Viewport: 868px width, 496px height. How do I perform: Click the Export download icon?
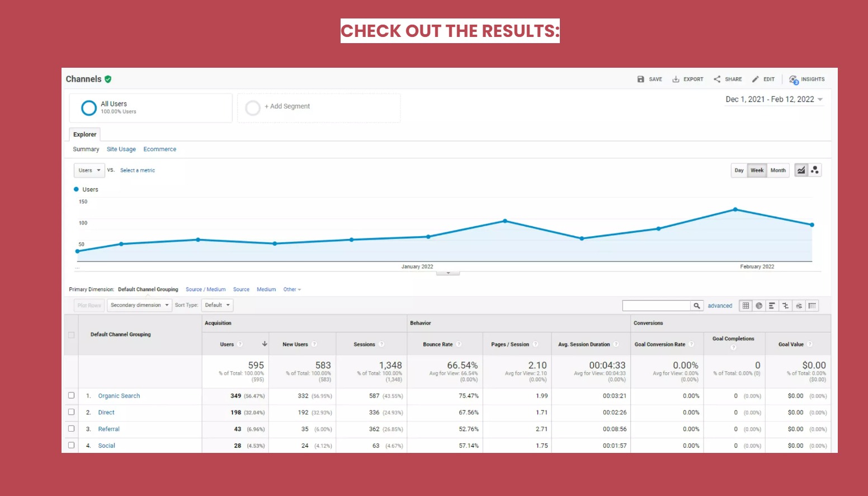[x=676, y=79]
